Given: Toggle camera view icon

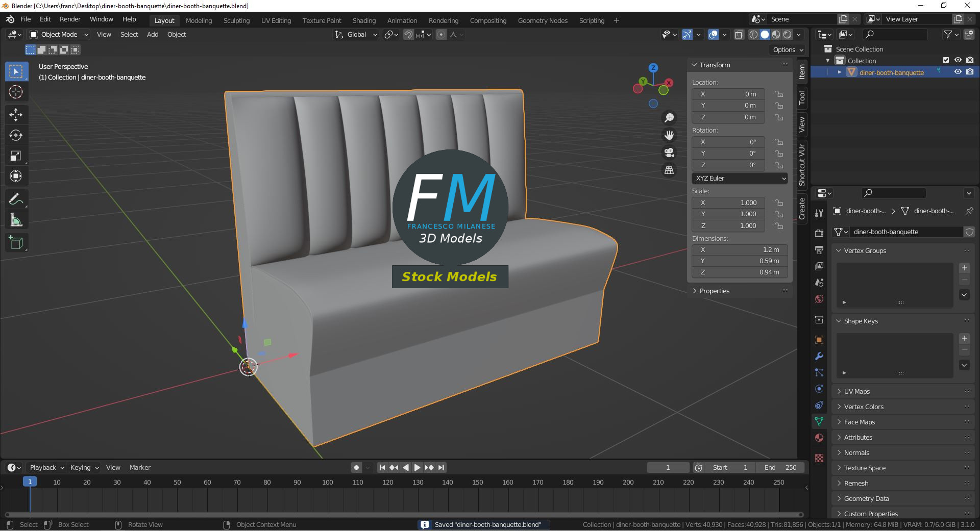Looking at the screenshot, I should pos(669,153).
